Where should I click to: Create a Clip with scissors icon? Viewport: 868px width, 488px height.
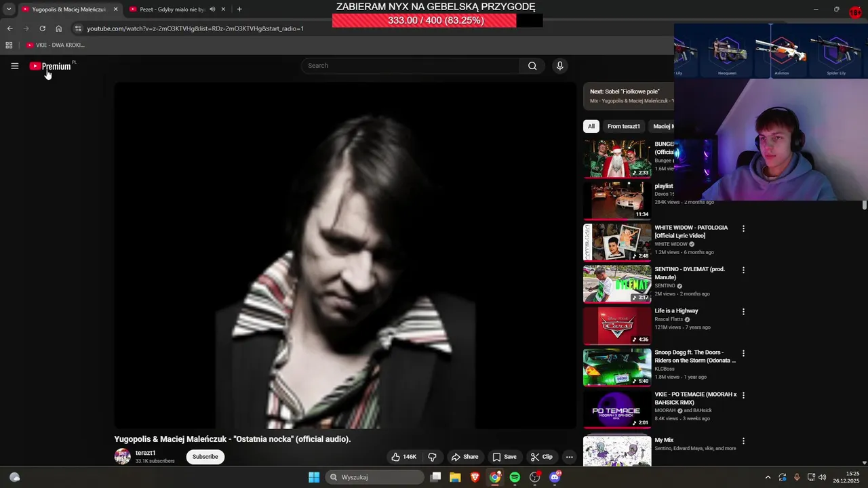(542, 457)
